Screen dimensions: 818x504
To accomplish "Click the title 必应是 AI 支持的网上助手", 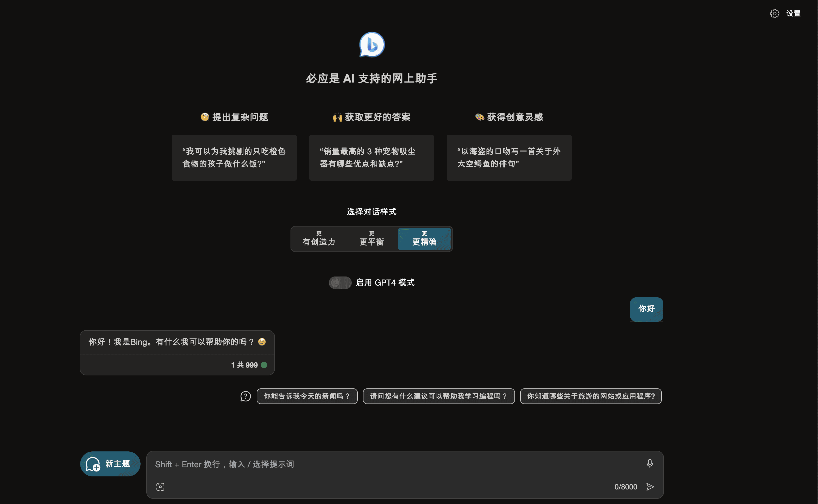I will click(x=371, y=78).
